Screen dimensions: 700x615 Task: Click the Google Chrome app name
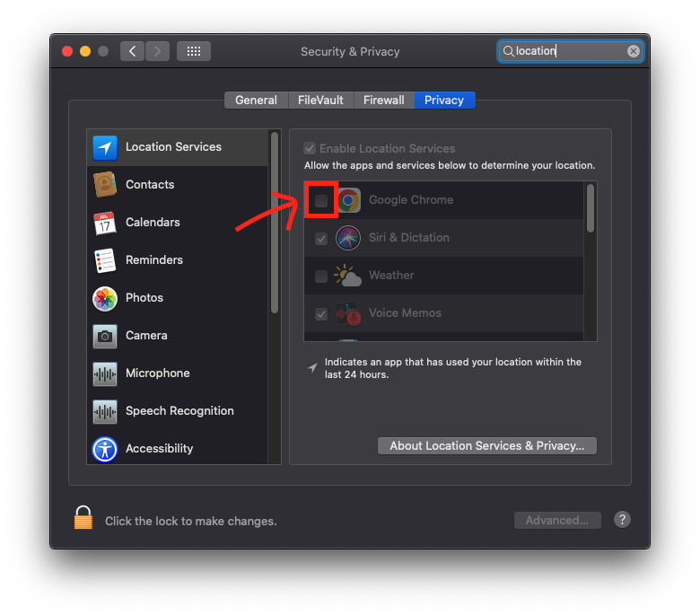411,199
